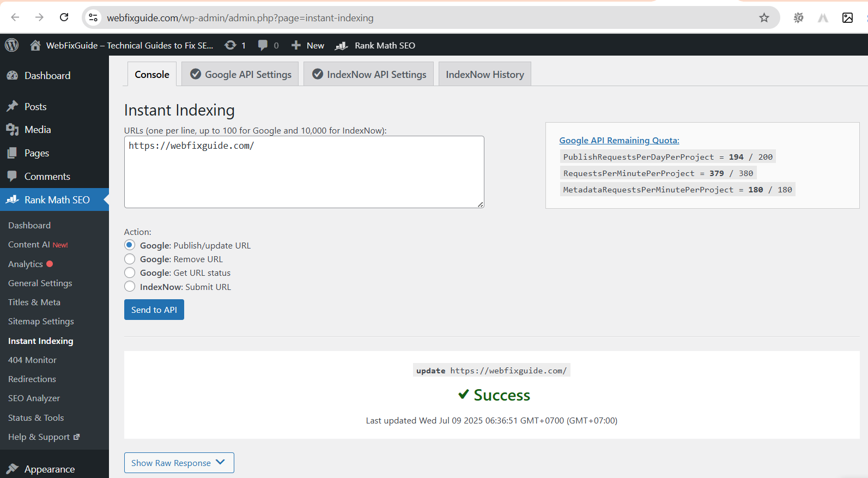Open Sitemap Settings submenu item
868x478 pixels.
coord(41,321)
